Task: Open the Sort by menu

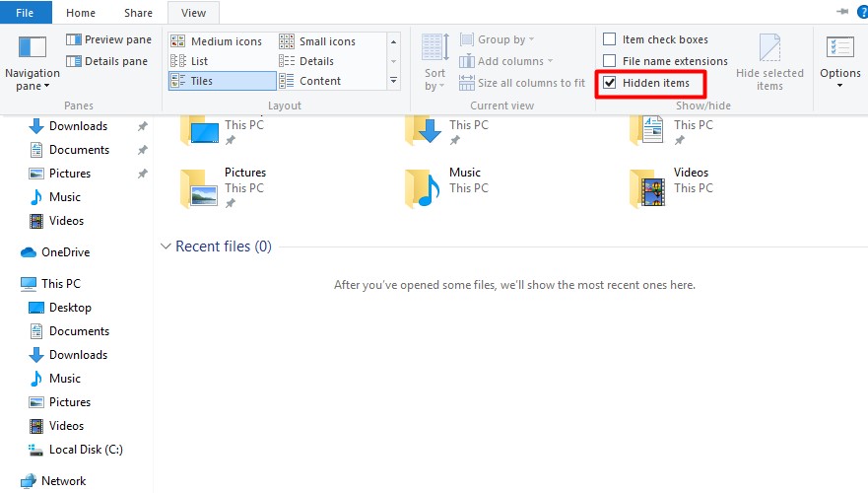Action: [x=435, y=62]
